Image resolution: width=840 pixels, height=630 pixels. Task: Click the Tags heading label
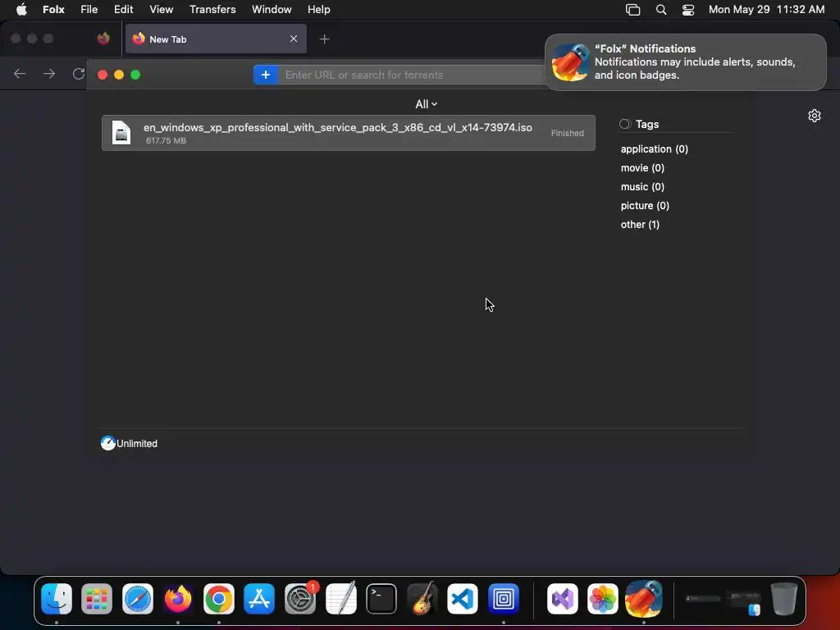[x=647, y=125]
